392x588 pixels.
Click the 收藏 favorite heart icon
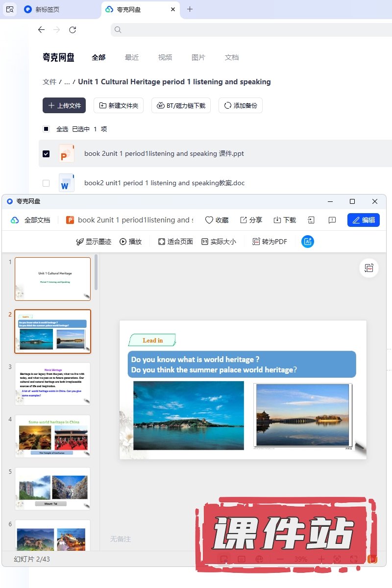click(217, 220)
